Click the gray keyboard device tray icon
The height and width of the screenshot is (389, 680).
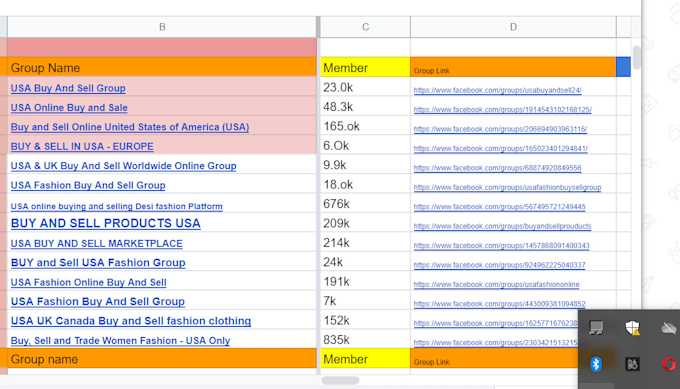[x=596, y=328]
